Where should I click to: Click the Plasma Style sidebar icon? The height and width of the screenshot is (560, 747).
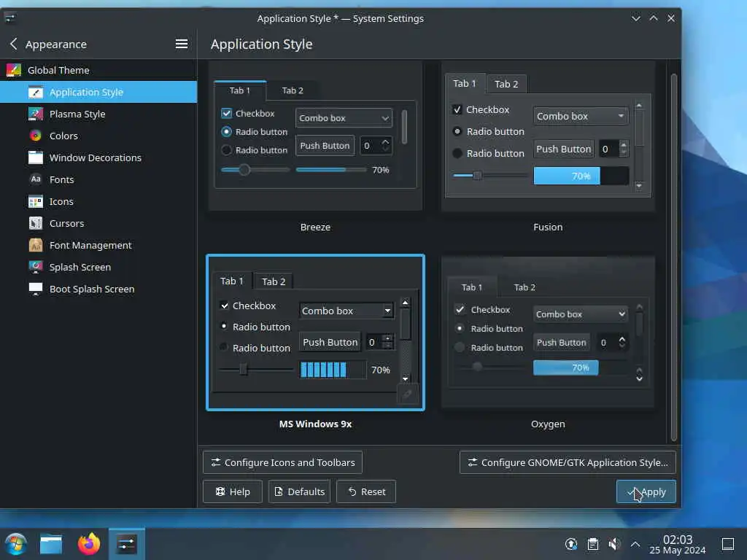click(x=36, y=114)
